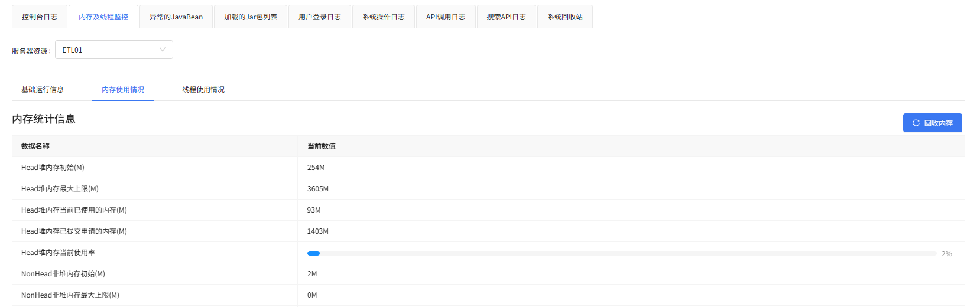Screen dimensions: 980x307
Task: View the API调用日志 tab
Action: pyautogui.click(x=446, y=17)
